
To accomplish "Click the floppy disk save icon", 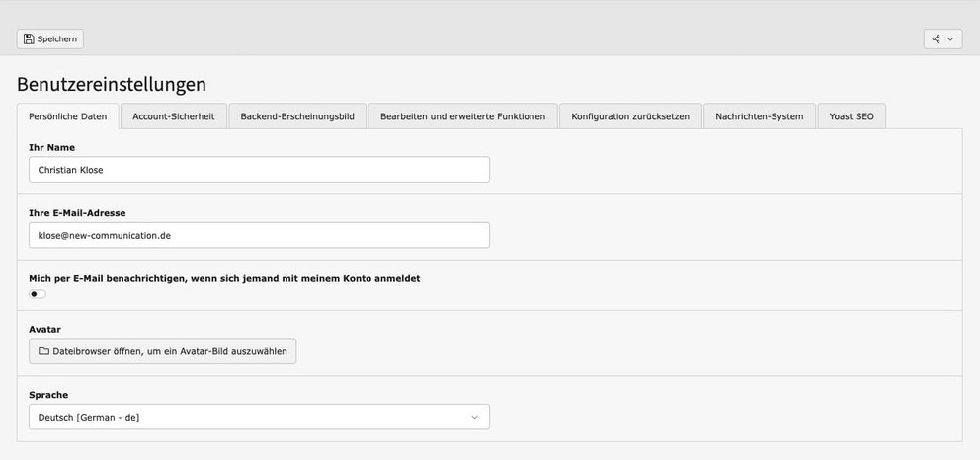I will coord(29,38).
